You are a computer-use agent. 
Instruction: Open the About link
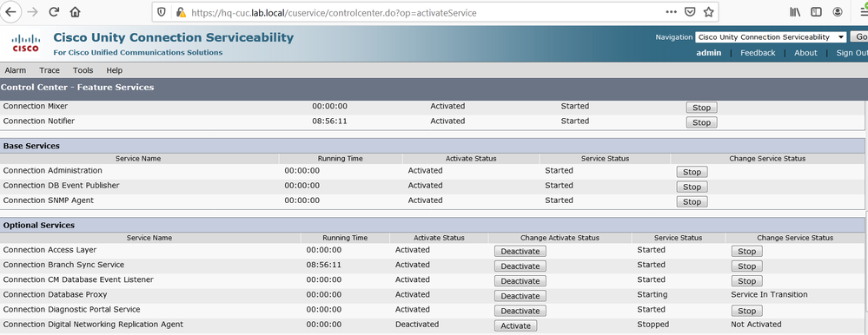[805, 53]
